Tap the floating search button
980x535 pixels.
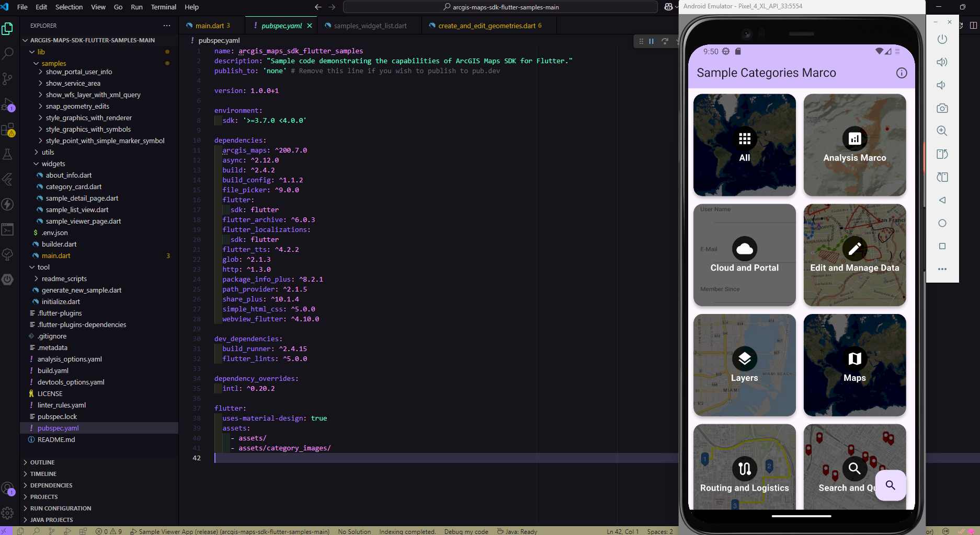coord(890,485)
